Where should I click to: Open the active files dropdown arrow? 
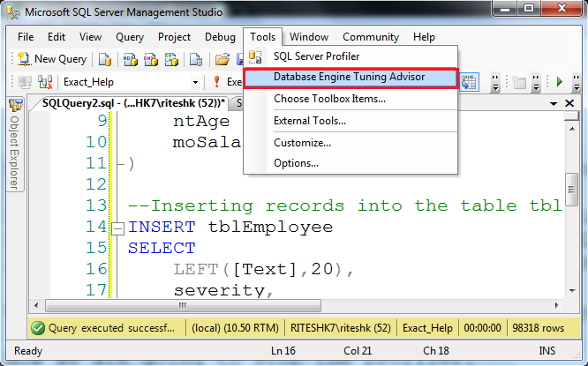pyautogui.click(x=553, y=104)
